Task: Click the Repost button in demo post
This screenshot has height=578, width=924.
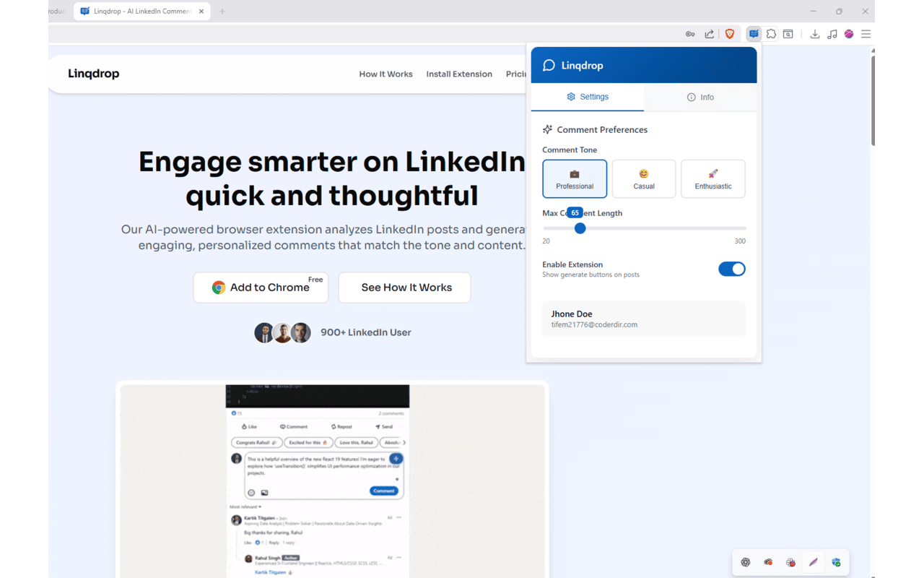Action: point(341,427)
